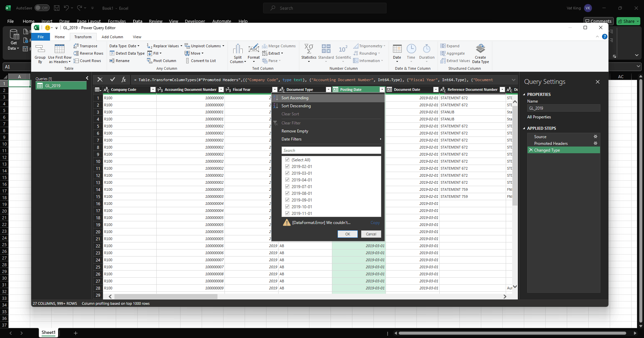Screen dimensions: 644x338
Task: Open Reference Document Number filter dropdown
Action: pos(502,90)
